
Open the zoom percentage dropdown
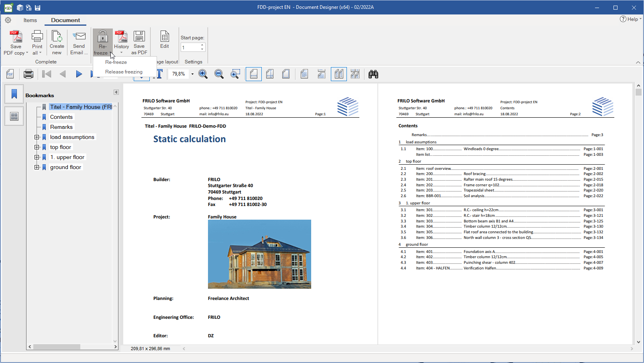pyautogui.click(x=192, y=74)
